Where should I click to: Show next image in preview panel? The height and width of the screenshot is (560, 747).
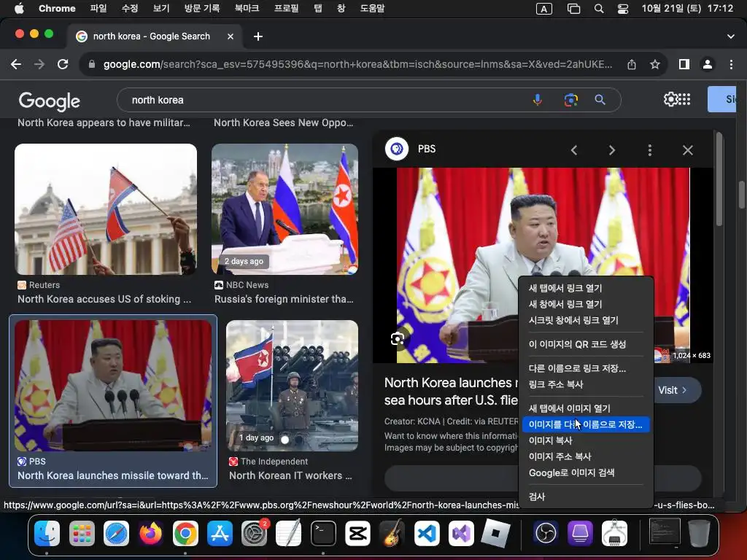[612, 150]
